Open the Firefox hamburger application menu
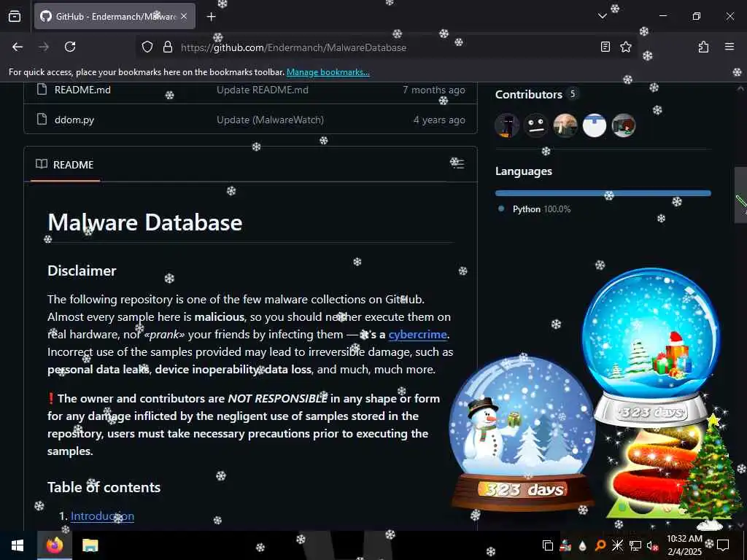 729,47
